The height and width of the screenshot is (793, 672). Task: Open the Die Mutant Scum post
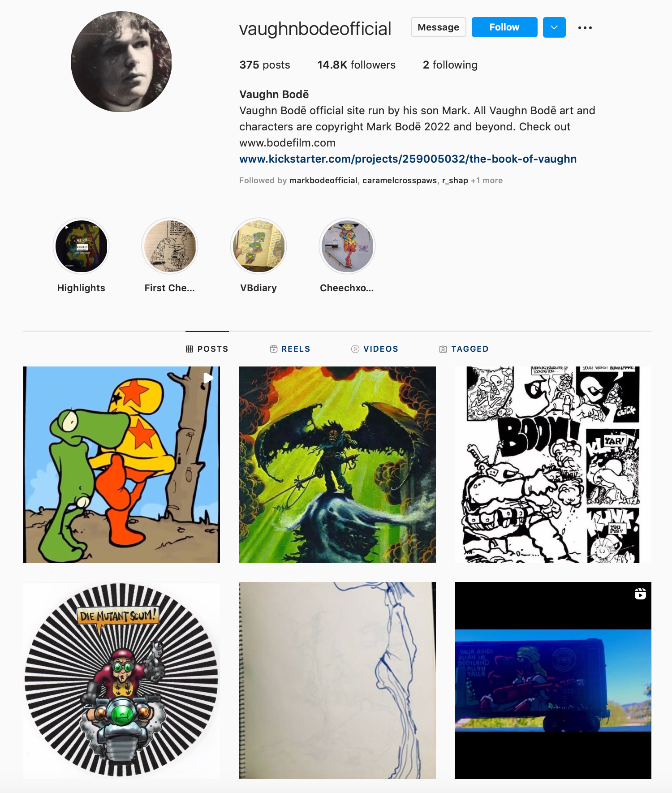click(x=121, y=680)
